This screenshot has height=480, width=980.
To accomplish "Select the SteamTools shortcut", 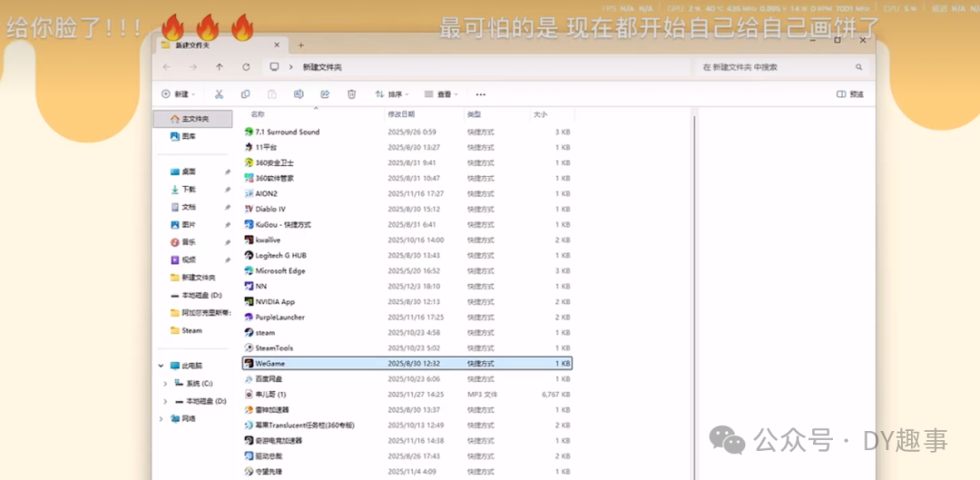I will (407, 348).
